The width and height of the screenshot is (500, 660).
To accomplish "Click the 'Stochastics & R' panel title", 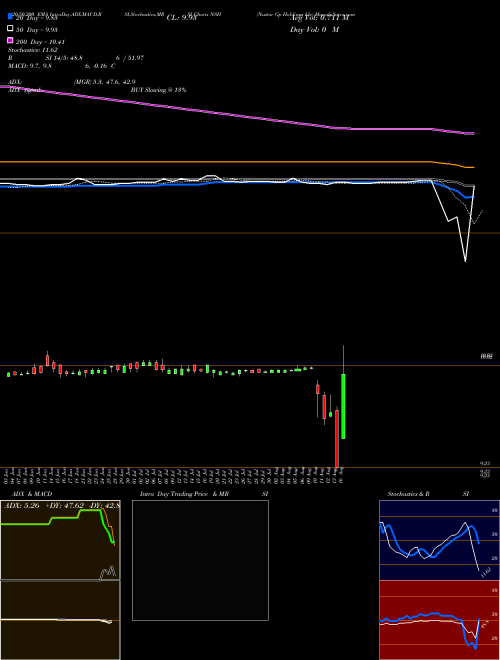I will point(408,494).
